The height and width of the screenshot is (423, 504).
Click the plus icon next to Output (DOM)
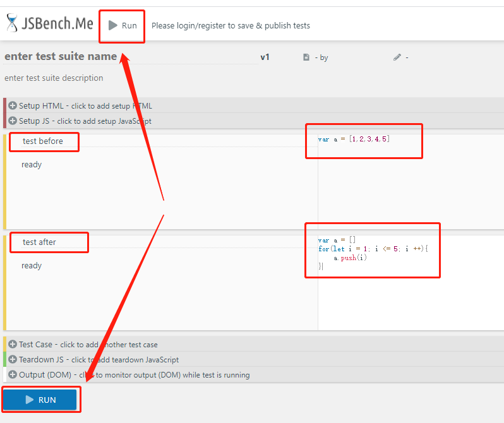click(x=13, y=374)
